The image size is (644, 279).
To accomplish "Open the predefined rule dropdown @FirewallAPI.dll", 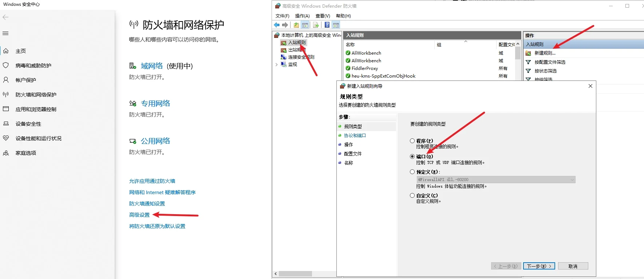I will click(496, 180).
